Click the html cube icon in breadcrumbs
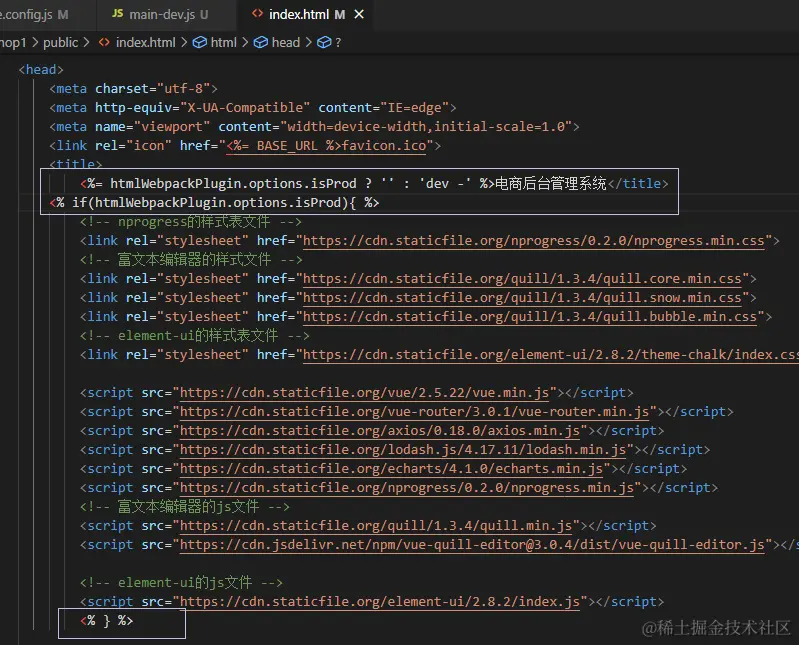Screen dimensions: 799x645 coord(200,42)
